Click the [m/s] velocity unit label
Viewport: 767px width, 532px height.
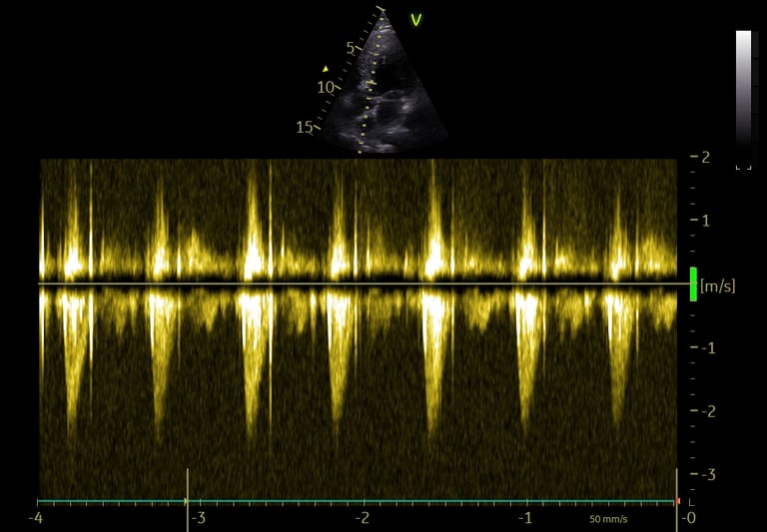717,286
